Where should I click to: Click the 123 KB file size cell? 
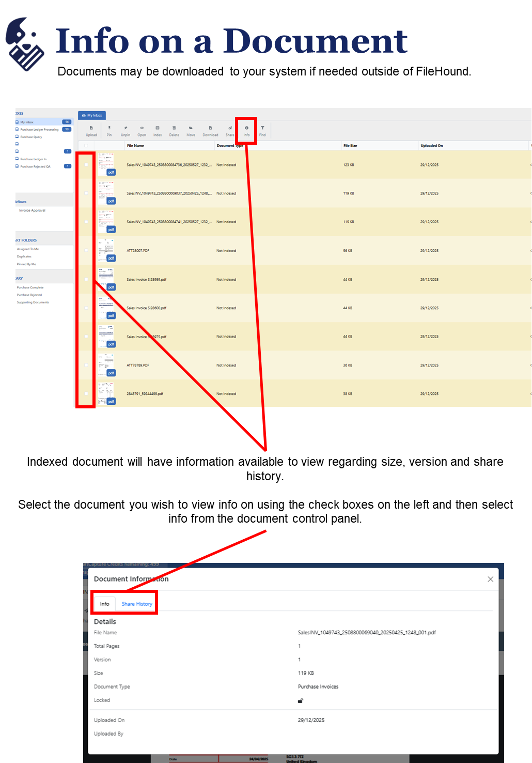[x=349, y=165]
